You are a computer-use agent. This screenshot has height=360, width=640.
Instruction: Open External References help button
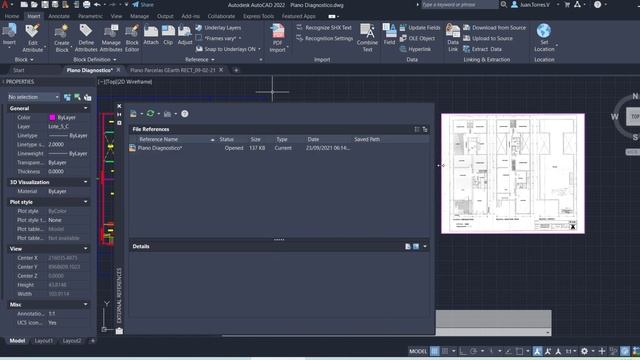(184, 114)
